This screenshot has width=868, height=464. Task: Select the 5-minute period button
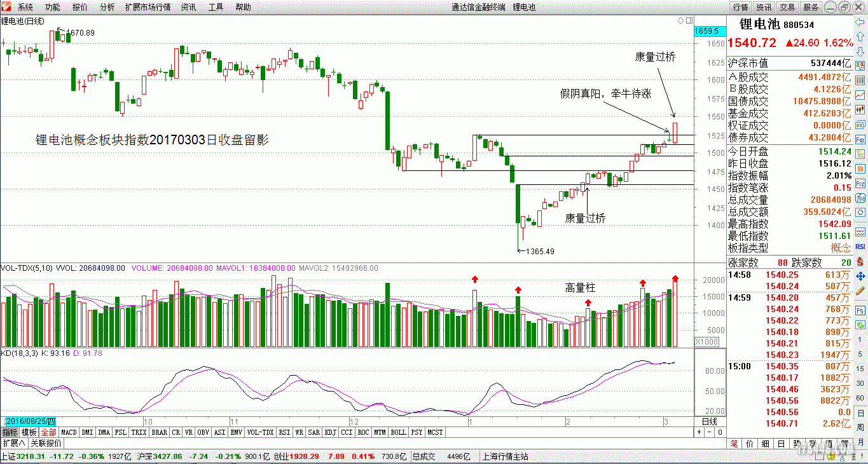click(860, 354)
